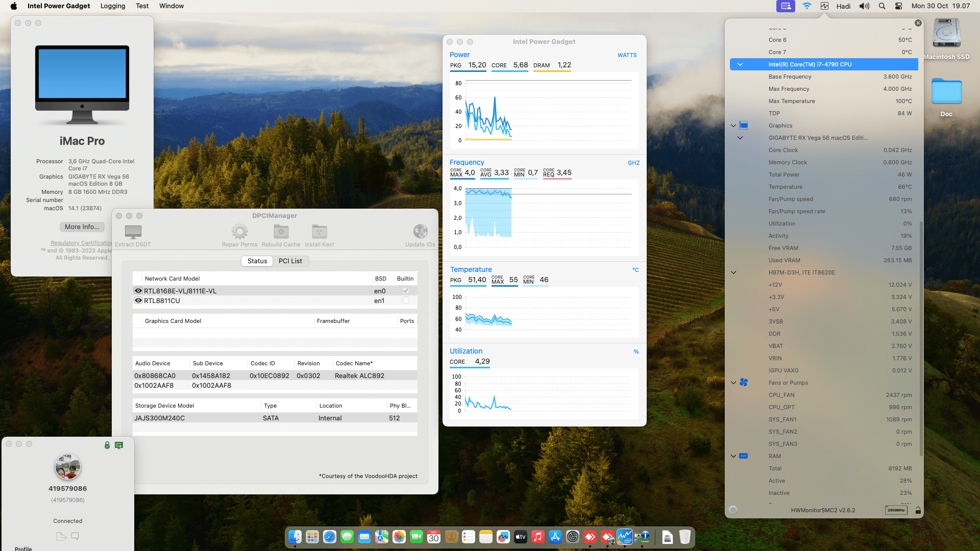The height and width of the screenshot is (551, 980).
Task: Click file transfer icon in AnyDesk window
Action: coord(61,536)
